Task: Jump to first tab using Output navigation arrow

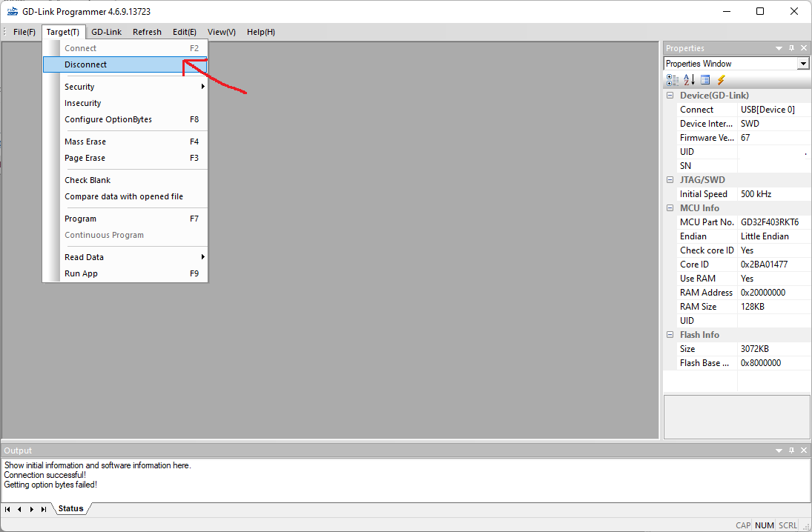Action: click(x=7, y=509)
